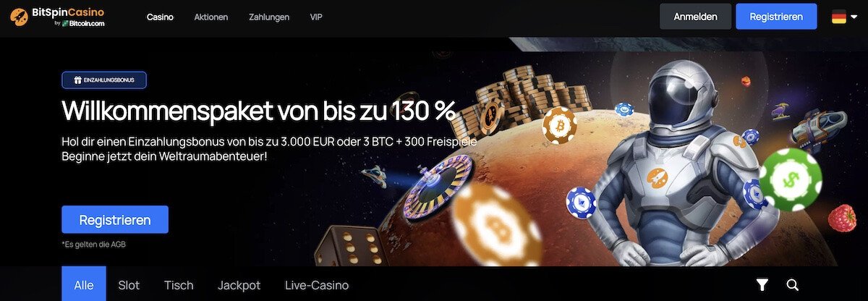
Task: Open the VIP menu item
Action: coord(316,17)
